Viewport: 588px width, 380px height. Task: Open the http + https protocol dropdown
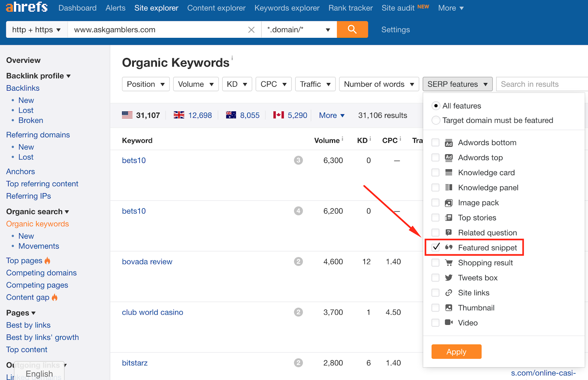[x=37, y=29]
